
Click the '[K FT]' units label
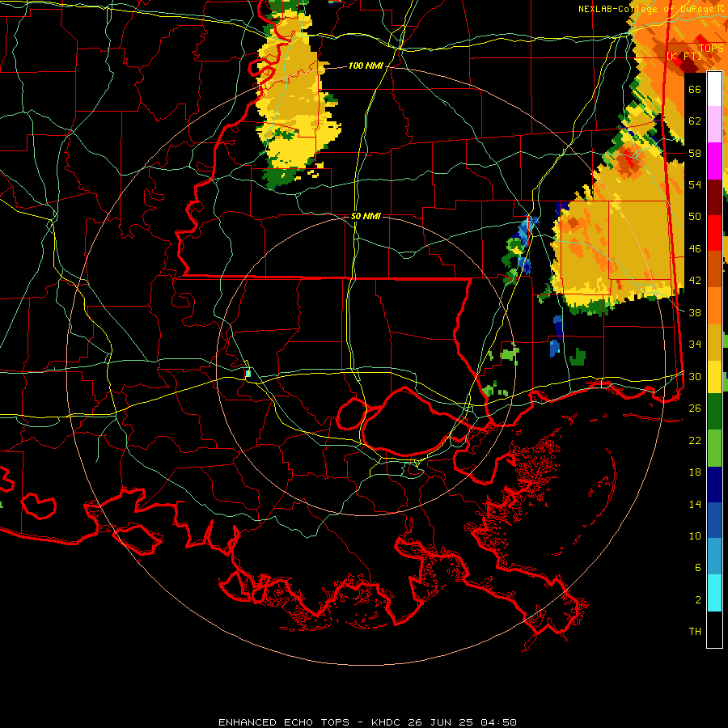point(684,56)
